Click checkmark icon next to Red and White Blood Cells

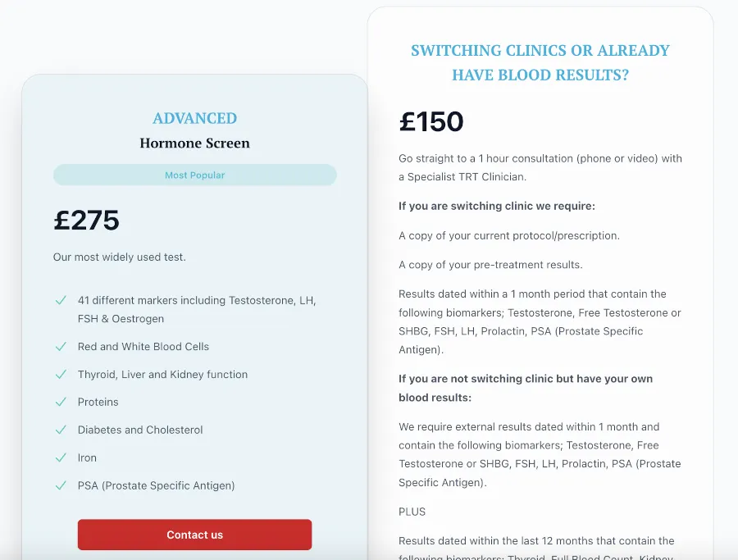[61, 347]
